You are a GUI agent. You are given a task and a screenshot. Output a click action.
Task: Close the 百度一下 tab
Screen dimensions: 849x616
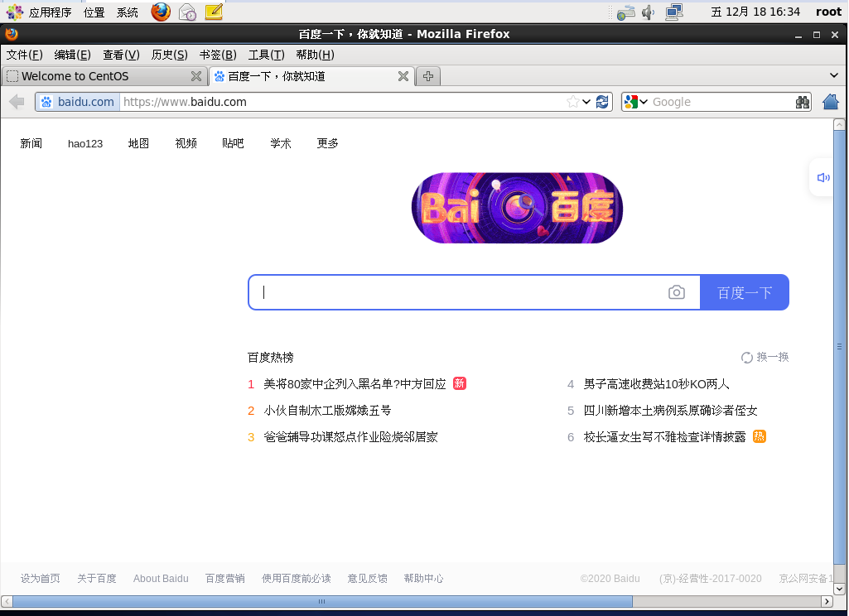pyautogui.click(x=403, y=76)
